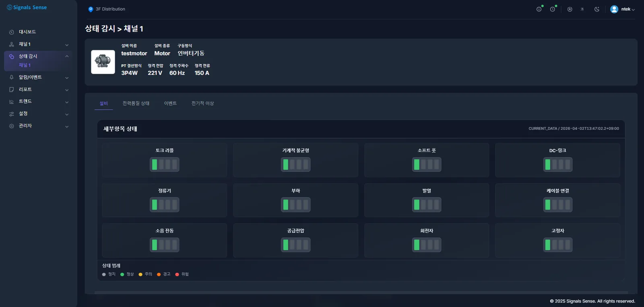Expand the 설정 menu chevron
Screen dimensions: 644x307
67,114
